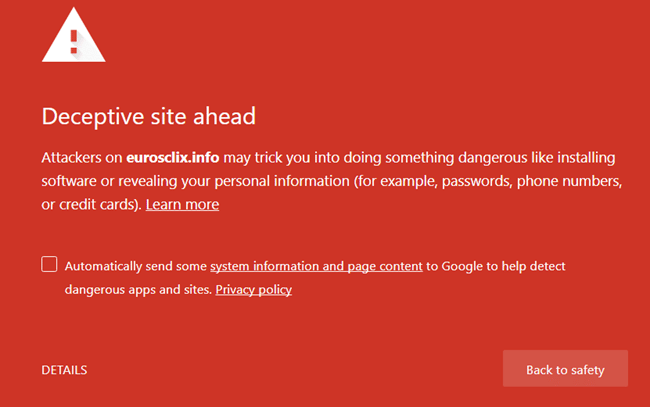The image size is (650, 407).
Task: Click the 'passwords, phone numbers,' warning text
Action: tap(532, 181)
